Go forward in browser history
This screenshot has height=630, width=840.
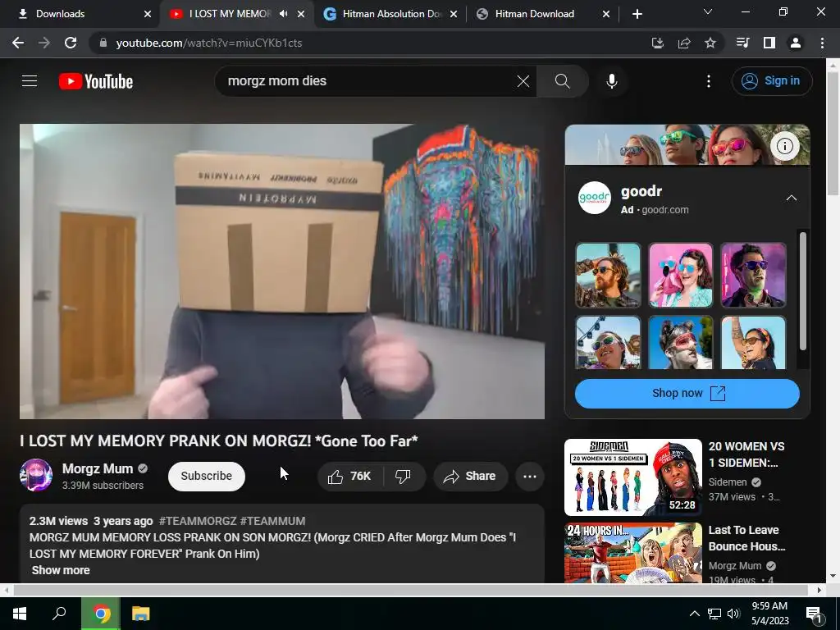(44, 43)
